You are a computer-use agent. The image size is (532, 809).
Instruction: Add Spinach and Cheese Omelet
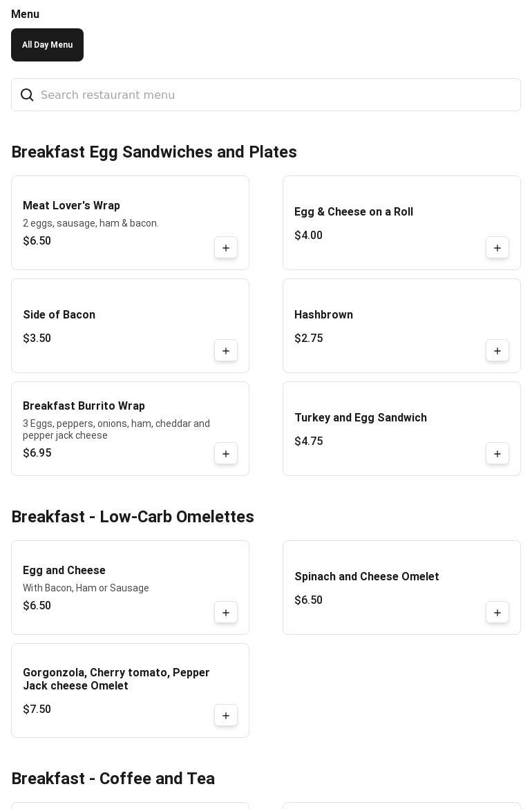coord(497,613)
